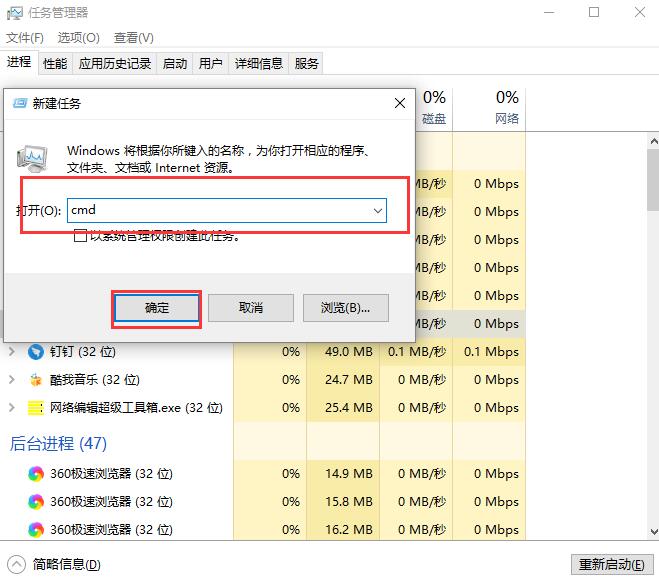Expand the 网络编辑超级工具箱.exe process
659x585 pixels.
click(12, 408)
